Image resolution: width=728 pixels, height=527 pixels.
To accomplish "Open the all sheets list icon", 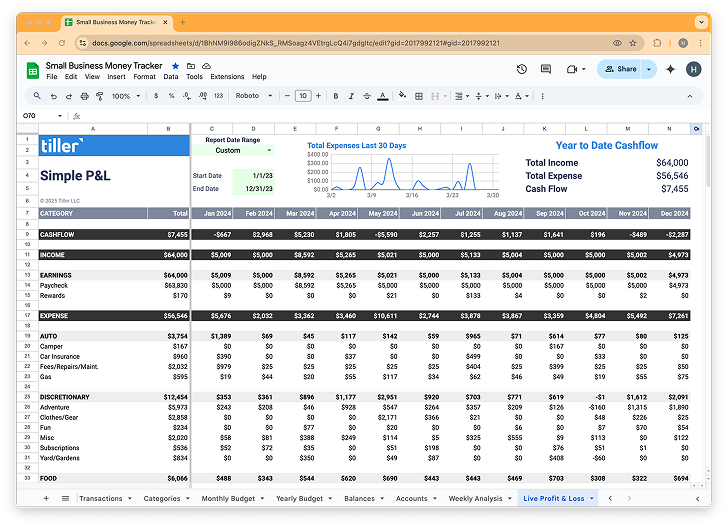I will pos(65,498).
